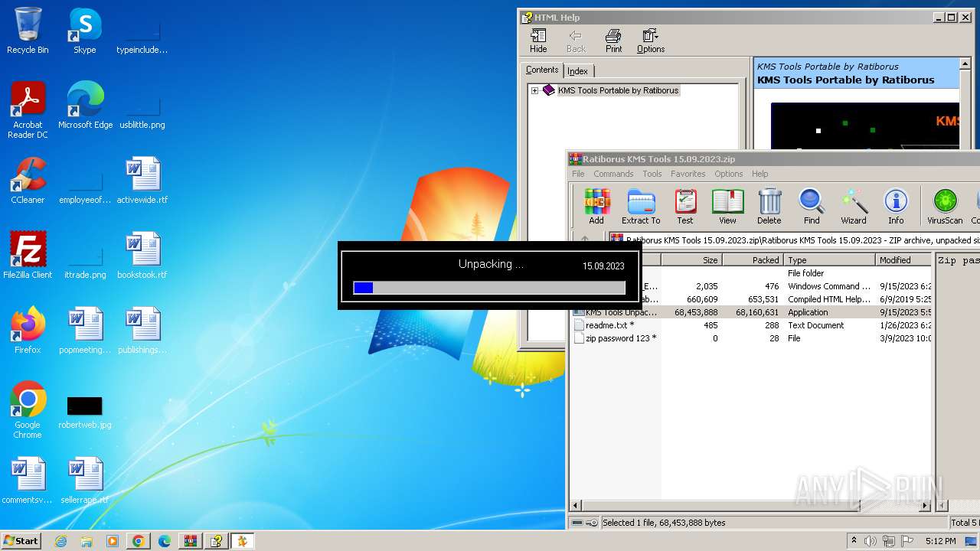Click the 'Compiled HTML Help' type cell

(x=829, y=299)
